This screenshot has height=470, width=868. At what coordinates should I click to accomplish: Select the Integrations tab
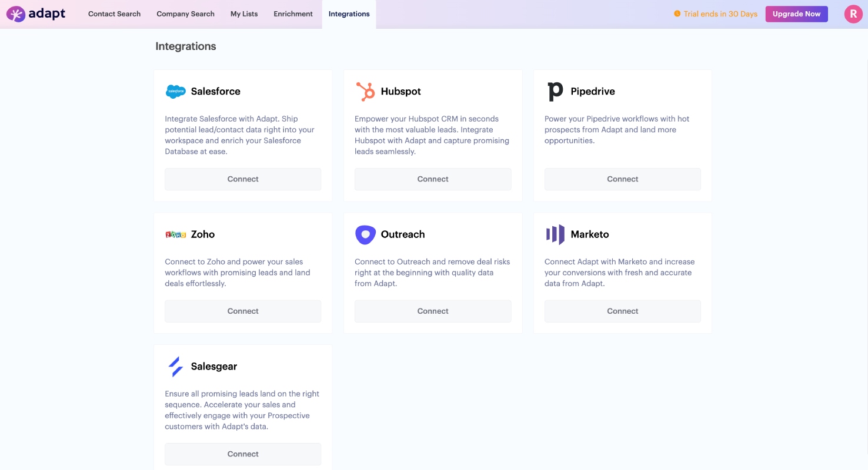(349, 14)
